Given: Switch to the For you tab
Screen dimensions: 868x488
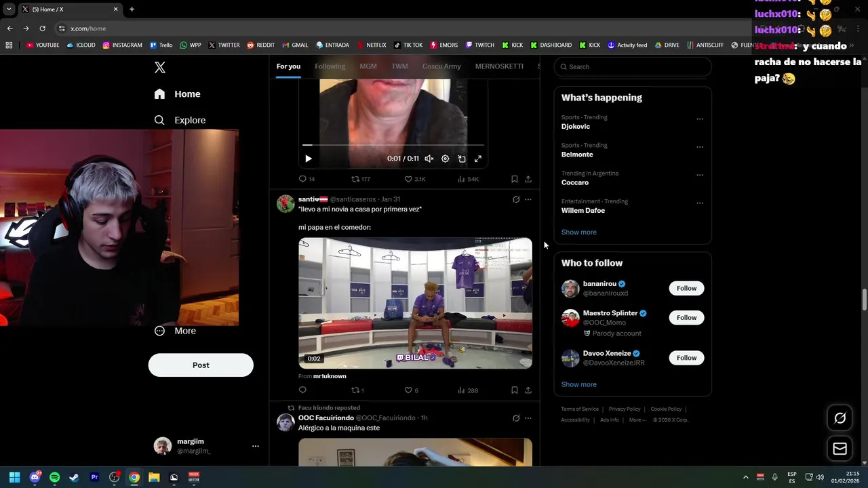Looking at the screenshot, I should [x=288, y=66].
